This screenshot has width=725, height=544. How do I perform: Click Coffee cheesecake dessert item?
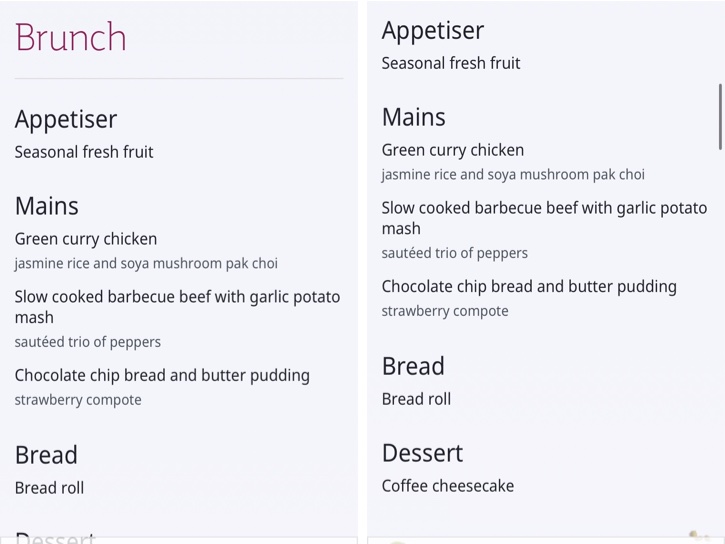448,486
